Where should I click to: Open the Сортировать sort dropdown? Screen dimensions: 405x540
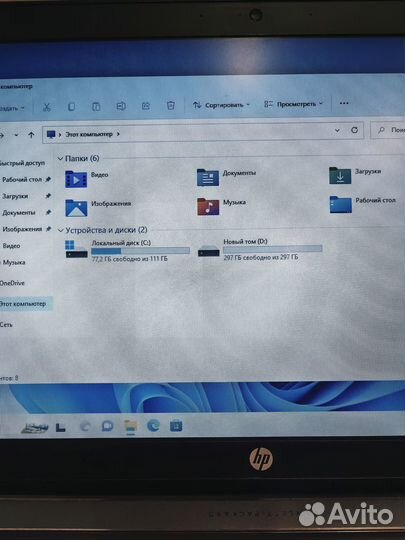(221, 105)
